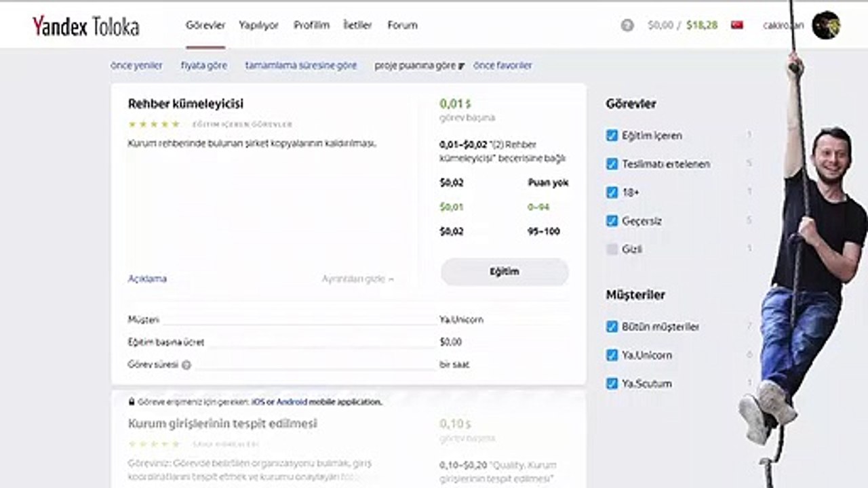
Task: Open the Açıklama link
Action: [x=147, y=279]
